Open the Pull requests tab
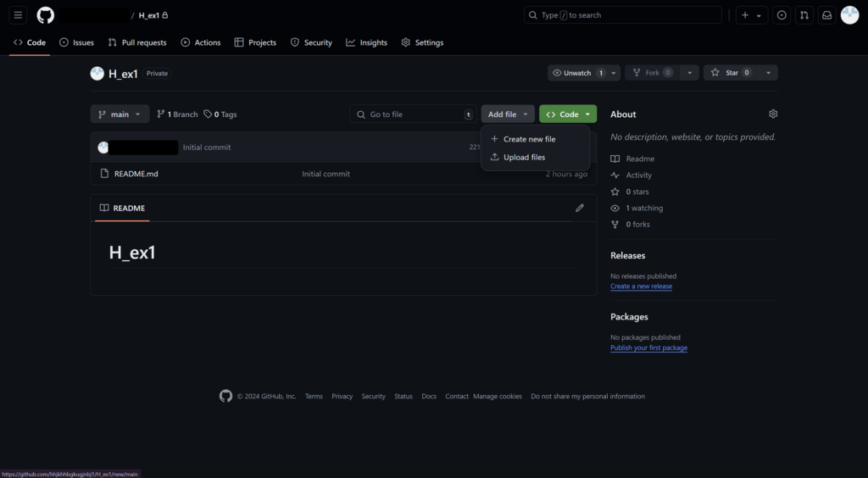Image resolution: width=868 pixels, height=478 pixels. pos(137,42)
